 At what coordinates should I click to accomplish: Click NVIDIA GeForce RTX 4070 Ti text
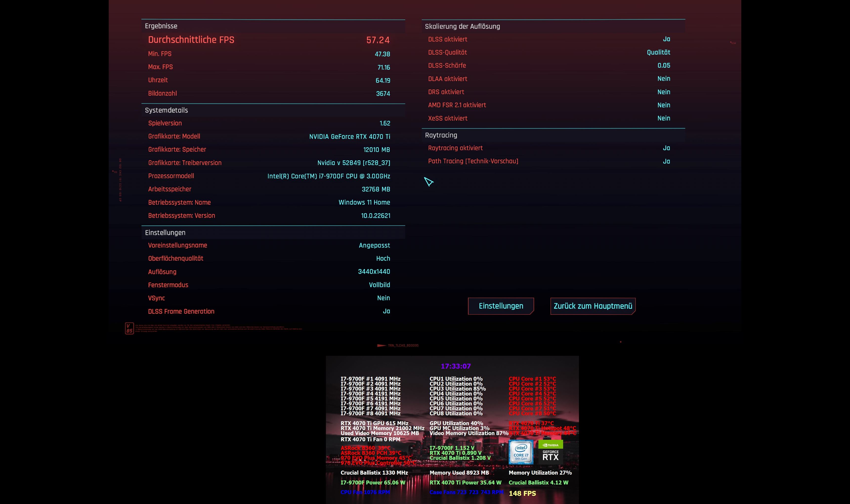349,137
